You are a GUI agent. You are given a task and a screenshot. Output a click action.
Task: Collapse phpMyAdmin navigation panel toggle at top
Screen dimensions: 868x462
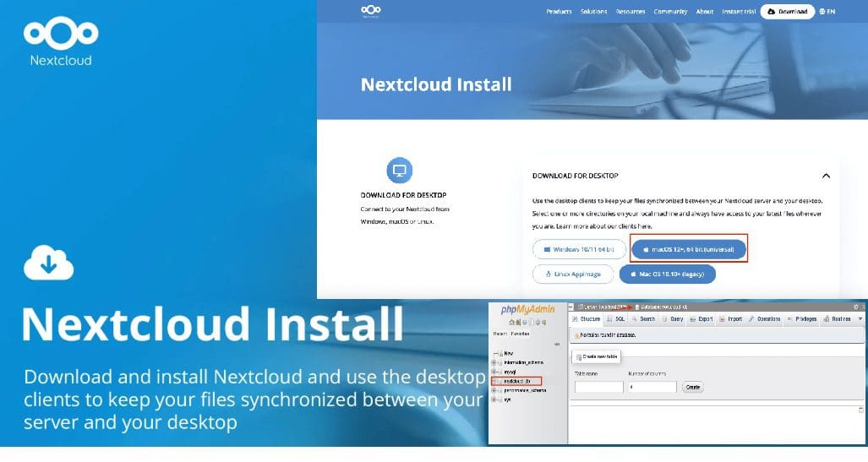point(570,307)
